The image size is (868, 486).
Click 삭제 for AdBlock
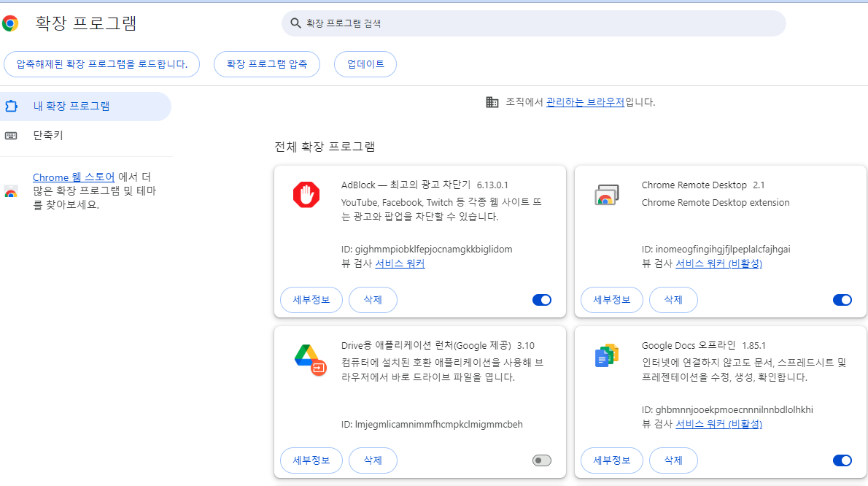click(x=373, y=300)
